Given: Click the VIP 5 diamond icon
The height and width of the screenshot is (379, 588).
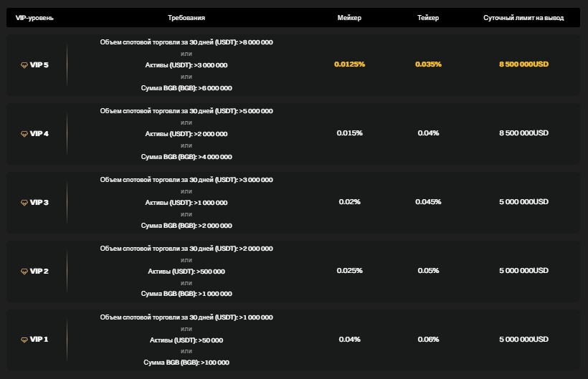Looking at the screenshot, I should click(24, 64).
